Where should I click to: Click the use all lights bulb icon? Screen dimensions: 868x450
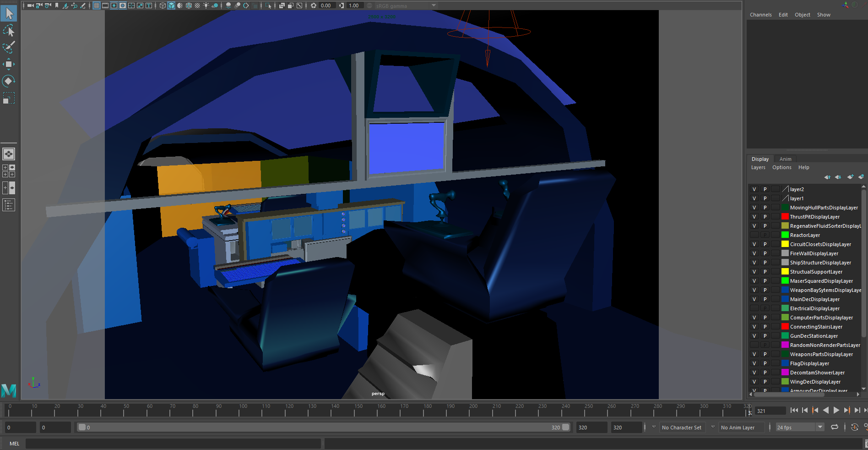[x=206, y=5]
